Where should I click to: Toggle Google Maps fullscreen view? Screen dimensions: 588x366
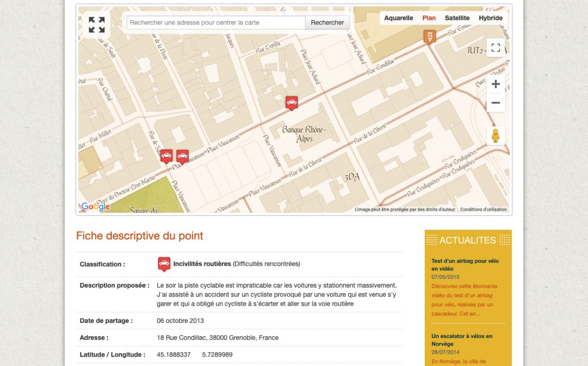click(495, 48)
